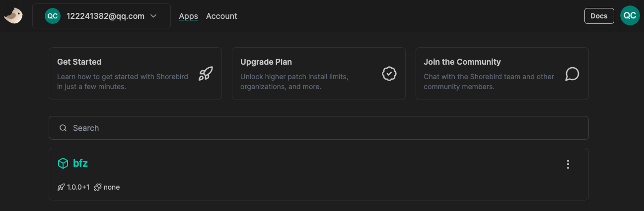Click the release rocket icon beside 1.0.0+1
The height and width of the screenshot is (211, 644).
[x=61, y=187]
